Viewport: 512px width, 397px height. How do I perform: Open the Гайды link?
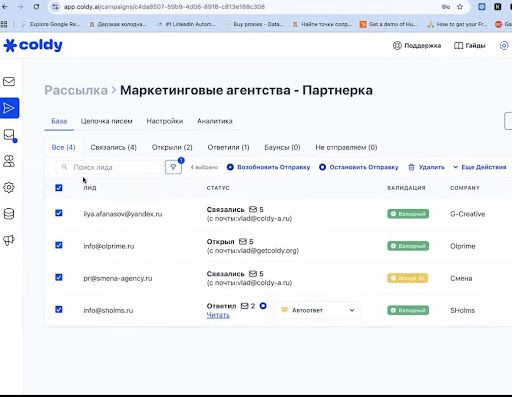point(470,45)
